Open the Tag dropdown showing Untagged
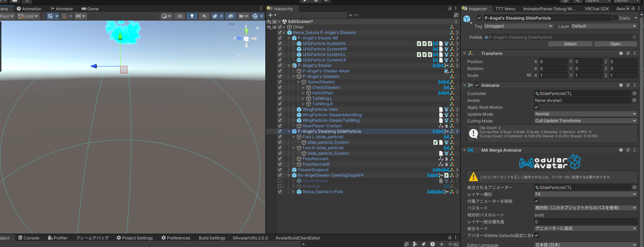The image size is (644, 247). (518, 26)
